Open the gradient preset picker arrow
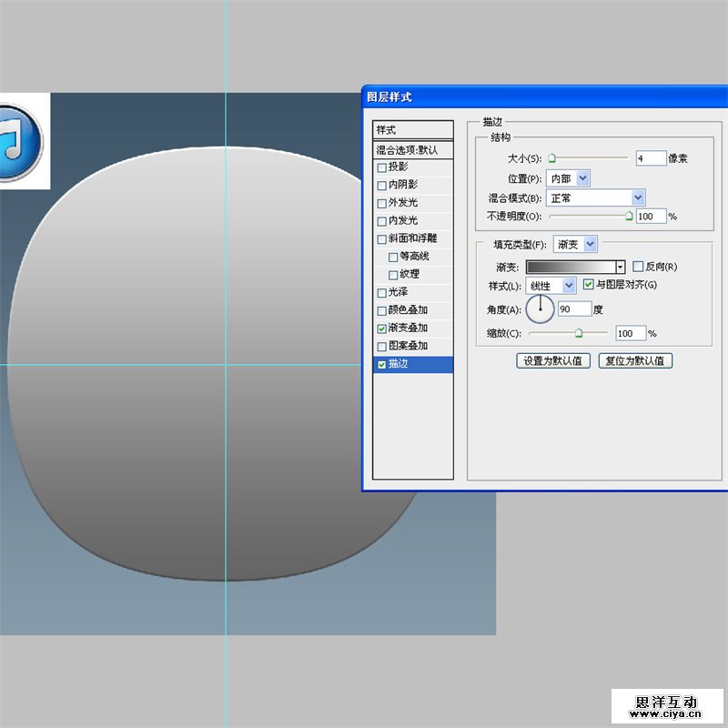The height and width of the screenshot is (728, 728). pyautogui.click(x=621, y=267)
